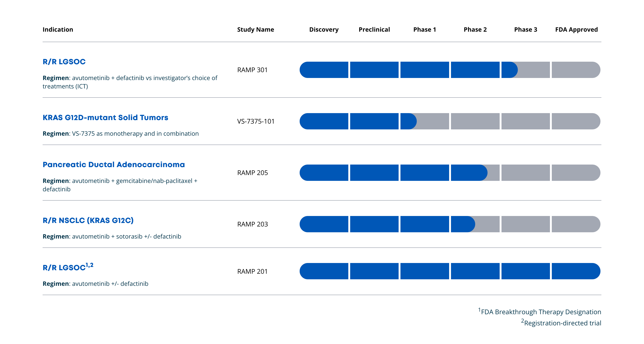Click RAMP 205 Phase 2 progress segment
The height and width of the screenshot is (344, 644).
click(475, 173)
